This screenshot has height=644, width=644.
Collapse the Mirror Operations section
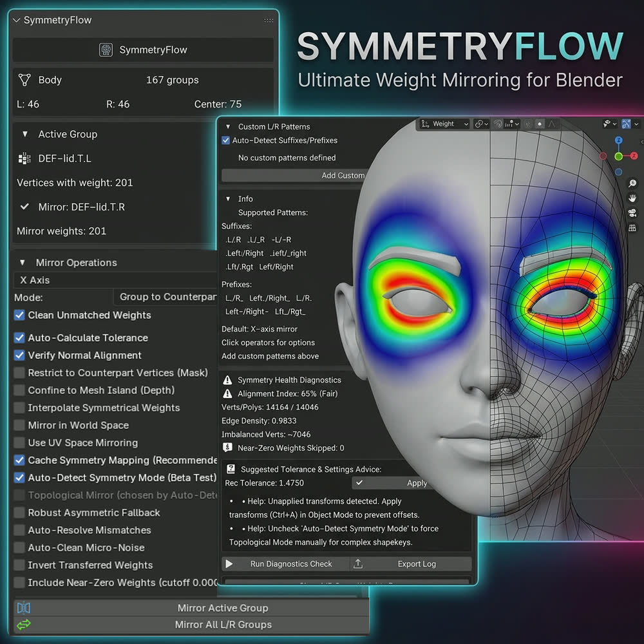(23, 263)
